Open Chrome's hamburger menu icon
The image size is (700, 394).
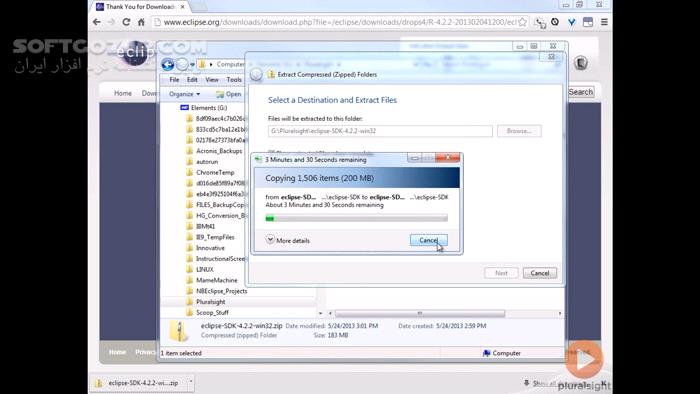pyautogui.click(x=604, y=22)
